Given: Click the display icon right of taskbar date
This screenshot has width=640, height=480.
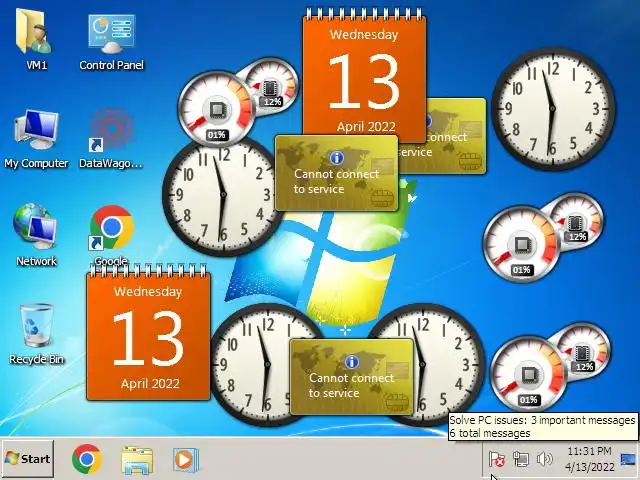Looking at the screenshot, I should (628, 459).
